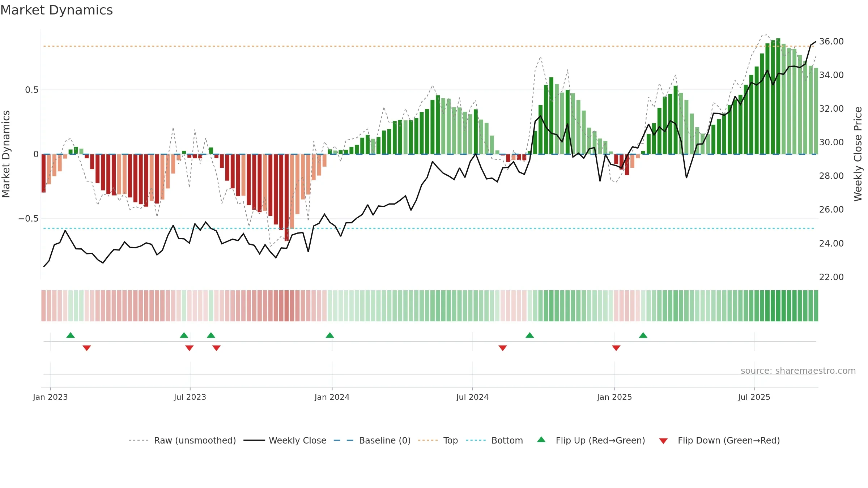
Task: Click the 22.00 price axis label
Action: pos(831,277)
